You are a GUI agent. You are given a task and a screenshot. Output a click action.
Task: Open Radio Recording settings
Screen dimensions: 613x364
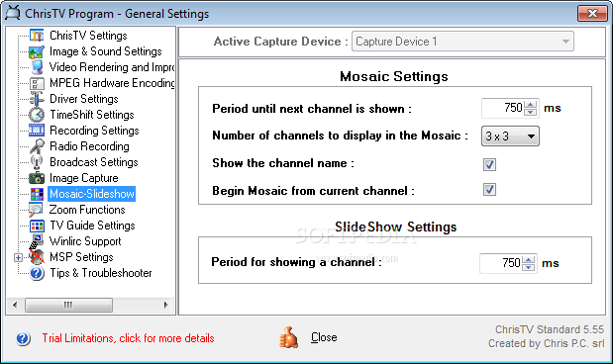click(x=89, y=146)
